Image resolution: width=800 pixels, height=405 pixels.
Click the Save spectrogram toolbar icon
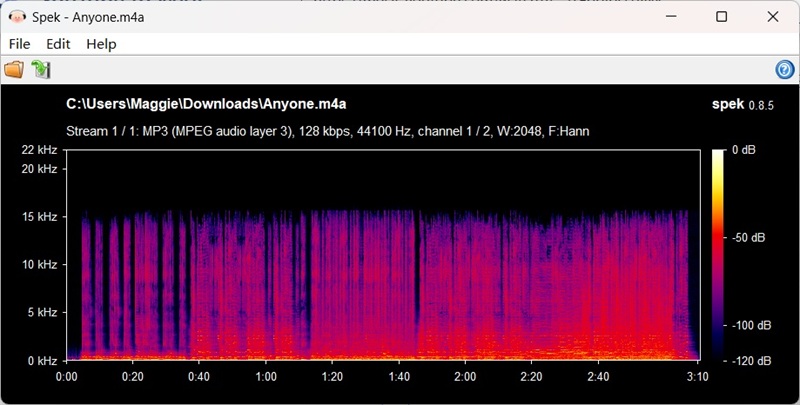41,69
